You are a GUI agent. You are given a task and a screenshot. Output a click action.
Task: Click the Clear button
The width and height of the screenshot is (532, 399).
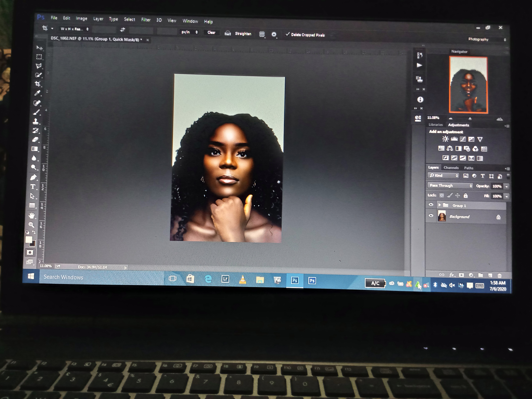[211, 32]
